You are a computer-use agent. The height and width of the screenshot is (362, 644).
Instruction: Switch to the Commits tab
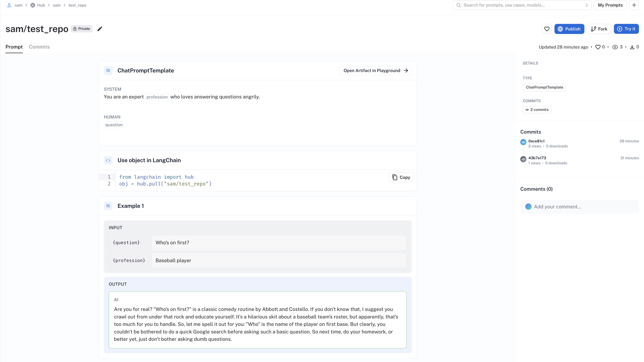pos(39,47)
